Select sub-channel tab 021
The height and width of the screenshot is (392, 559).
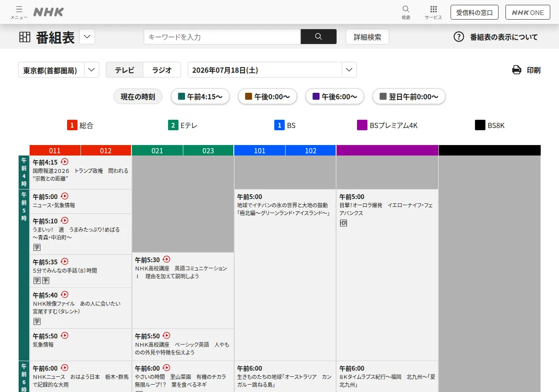click(x=157, y=150)
